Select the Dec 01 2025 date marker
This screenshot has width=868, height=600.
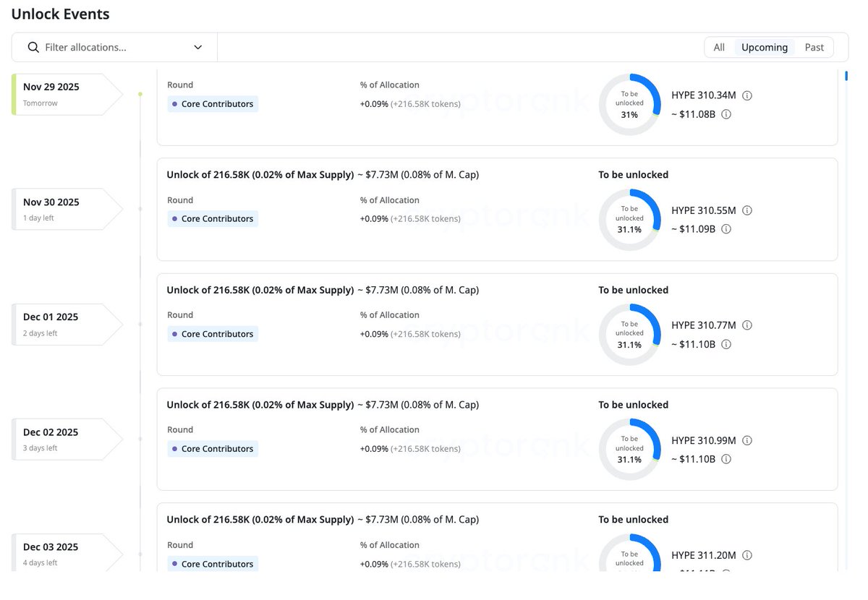pyautogui.click(x=67, y=324)
